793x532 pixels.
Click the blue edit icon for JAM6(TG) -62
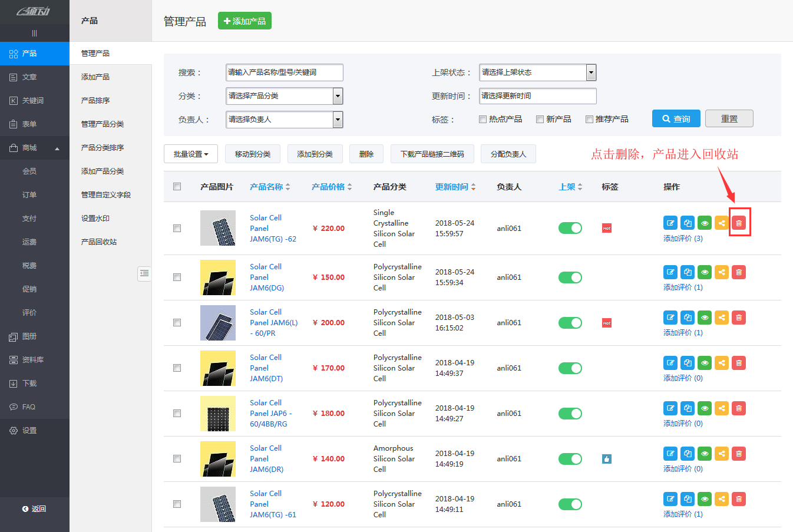(x=670, y=223)
